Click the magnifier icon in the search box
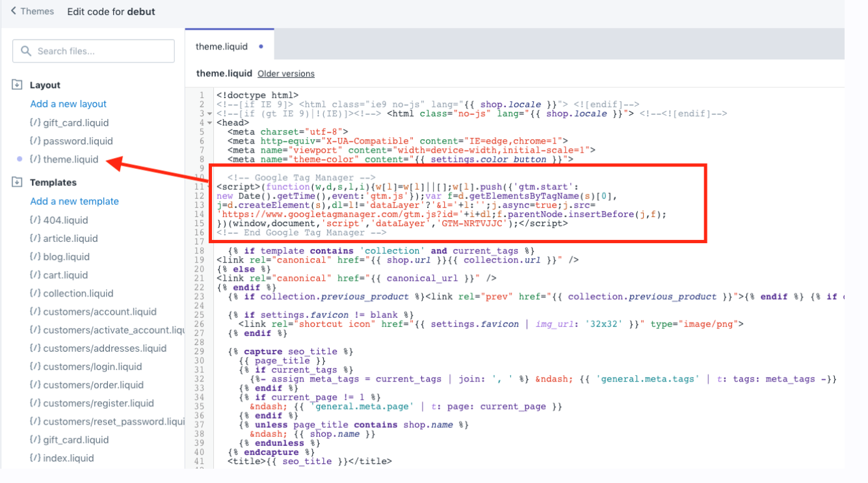Image resolution: width=868 pixels, height=483 pixels. coord(26,51)
